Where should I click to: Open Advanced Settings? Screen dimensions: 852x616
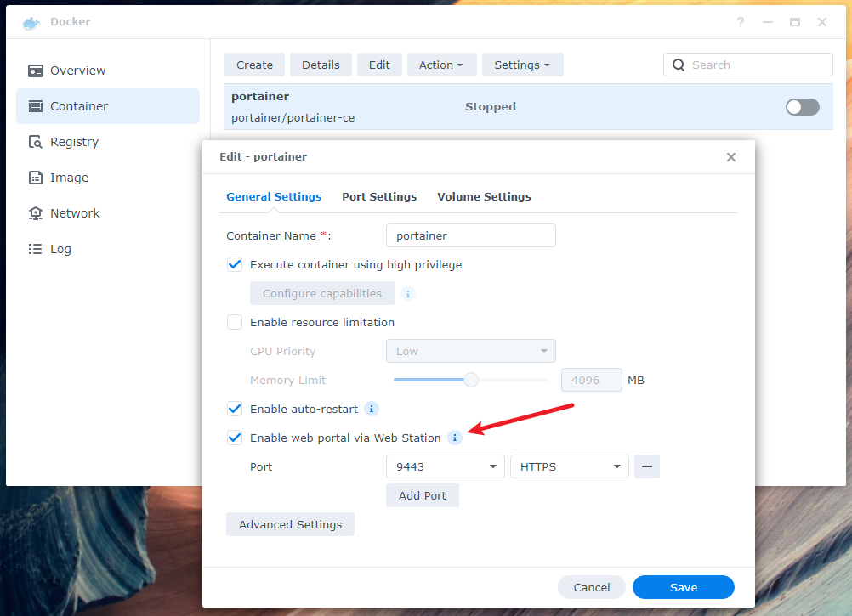290,524
